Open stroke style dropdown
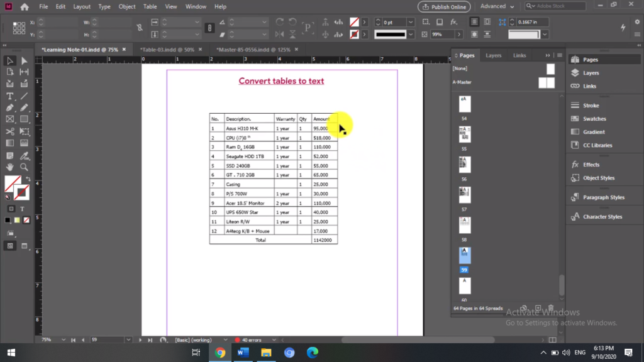This screenshot has height=362, width=644. point(410,35)
